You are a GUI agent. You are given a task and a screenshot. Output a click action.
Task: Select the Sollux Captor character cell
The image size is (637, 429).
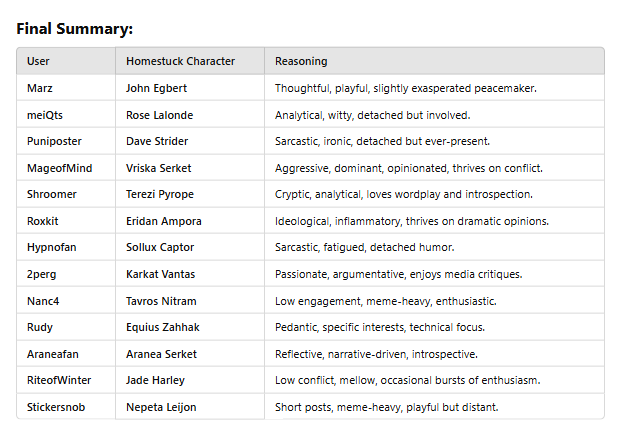click(161, 247)
